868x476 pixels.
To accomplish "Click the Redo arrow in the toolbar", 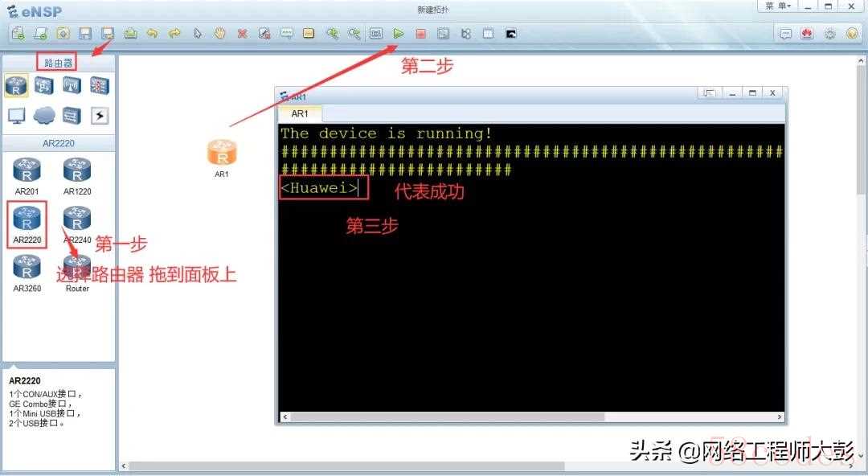I will pyautogui.click(x=174, y=34).
